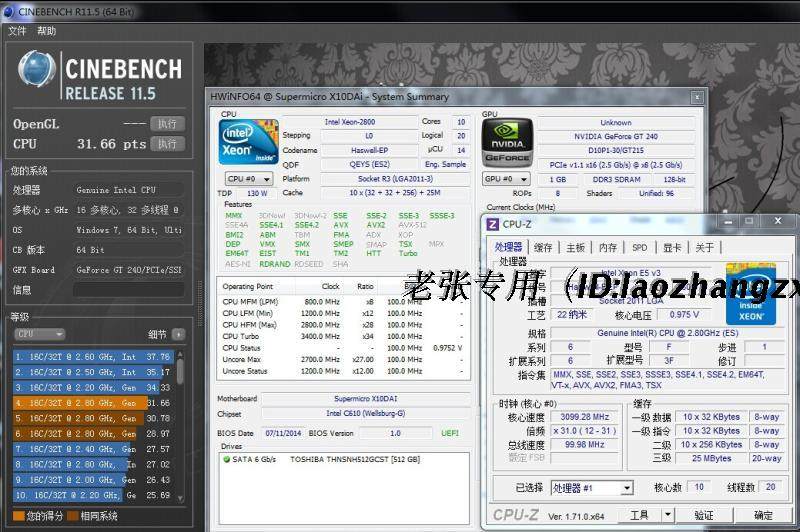
Task: Select ranking row 8 with score 27.02
Action: (x=94, y=465)
